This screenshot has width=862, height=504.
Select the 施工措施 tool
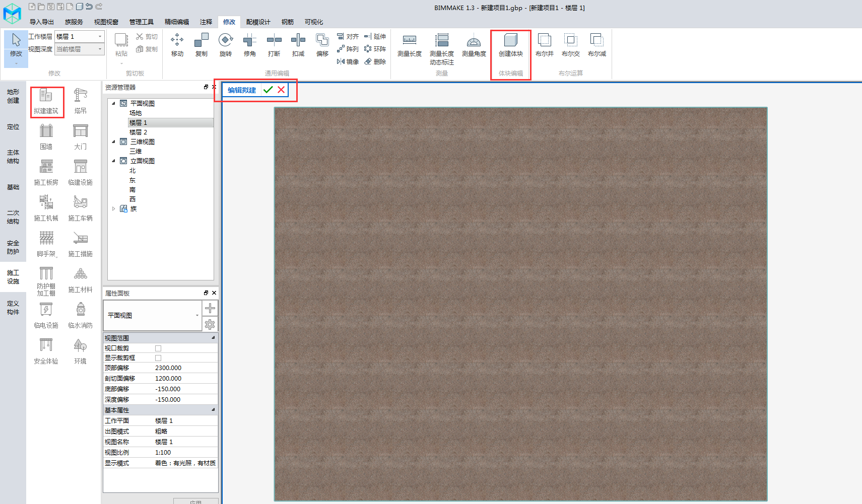(x=81, y=244)
